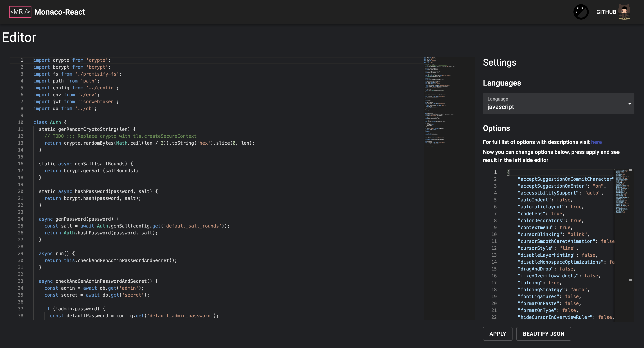The width and height of the screenshot is (644, 348).
Task: Click 'async checkAndGenAdminPasswordAndSecret()' definition line
Action: [x=98, y=281]
